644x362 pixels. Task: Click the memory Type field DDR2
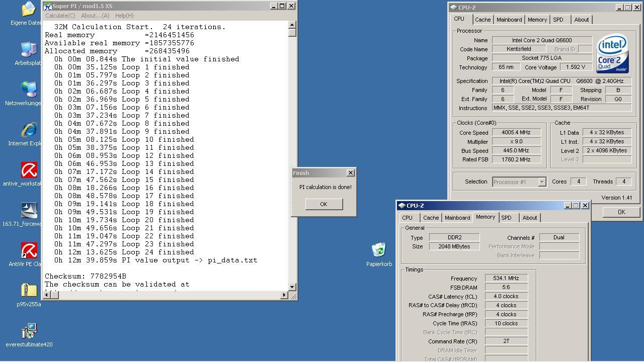[454, 237]
